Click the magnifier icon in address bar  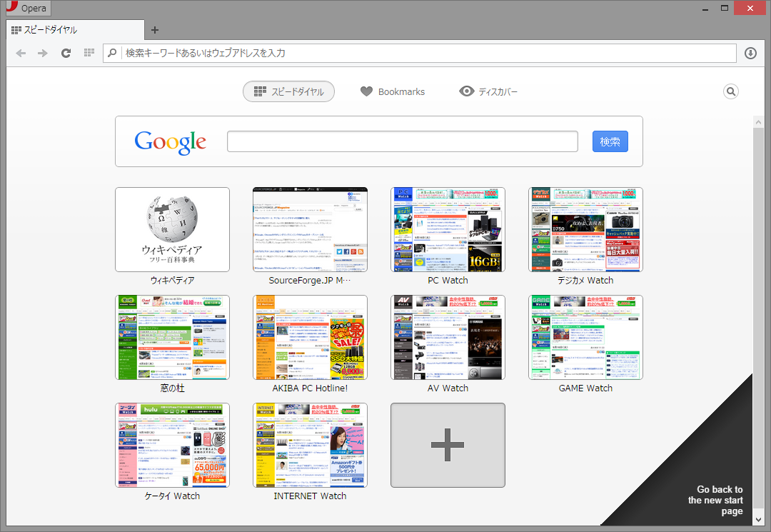pyautogui.click(x=112, y=53)
